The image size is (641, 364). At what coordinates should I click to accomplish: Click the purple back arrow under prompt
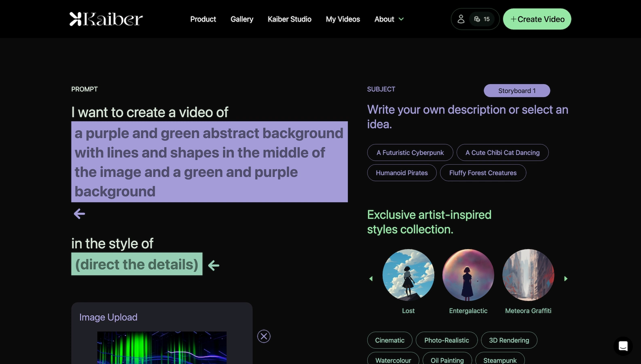pyautogui.click(x=79, y=214)
